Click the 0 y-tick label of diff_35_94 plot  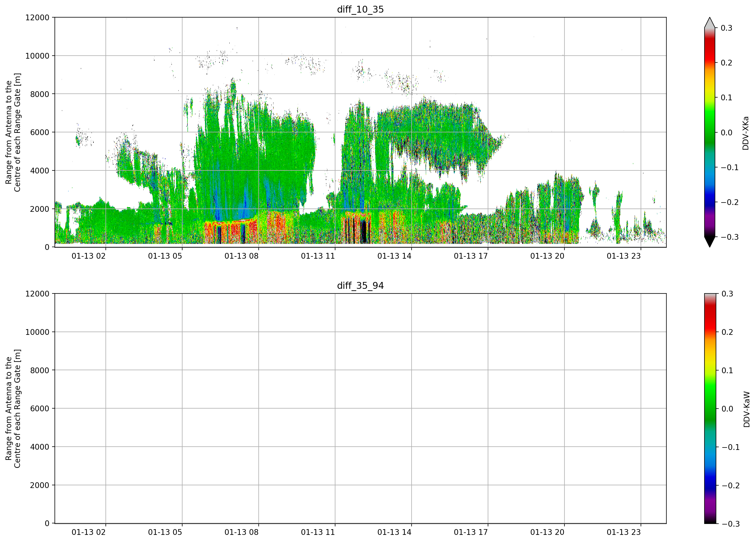coord(47,524)
